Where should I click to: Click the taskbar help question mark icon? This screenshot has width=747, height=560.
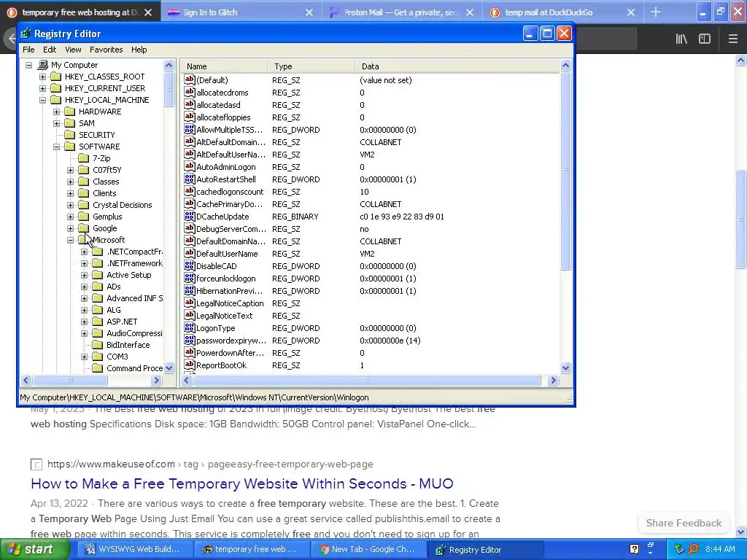(634, 550)
